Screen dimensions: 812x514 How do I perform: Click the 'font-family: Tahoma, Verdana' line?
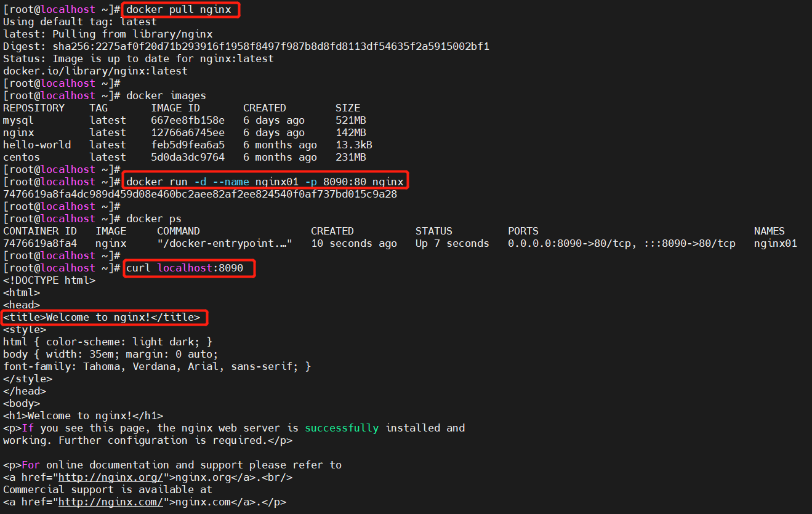[x=157, y=366]
